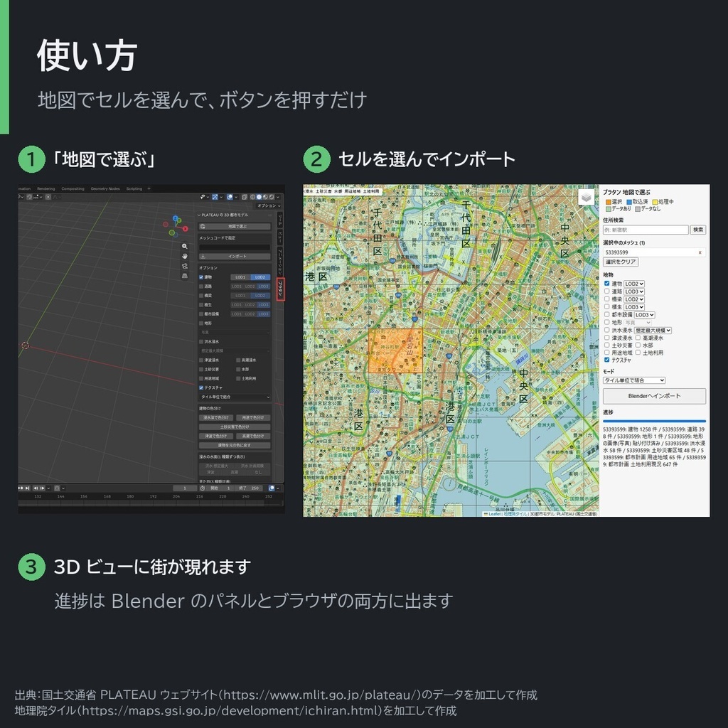Click the 土砂災害で色分け button in Blender

pyautogui.click(x=235, y=427)
